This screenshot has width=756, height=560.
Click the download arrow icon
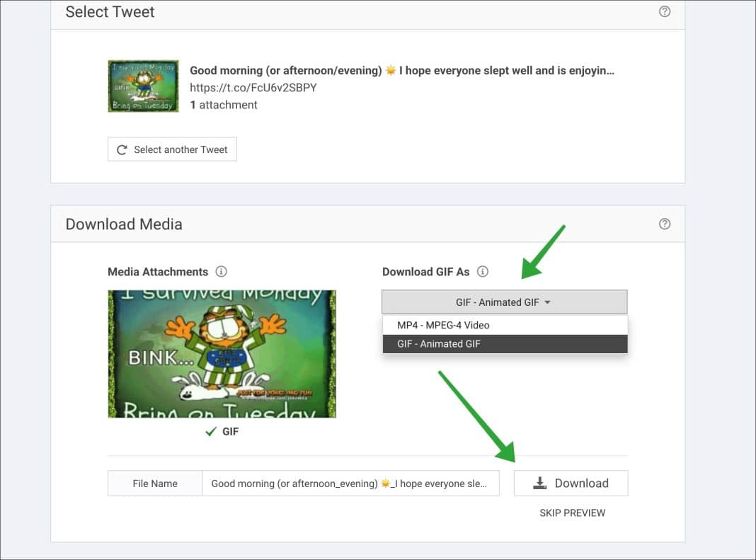[x=540, y=483]
